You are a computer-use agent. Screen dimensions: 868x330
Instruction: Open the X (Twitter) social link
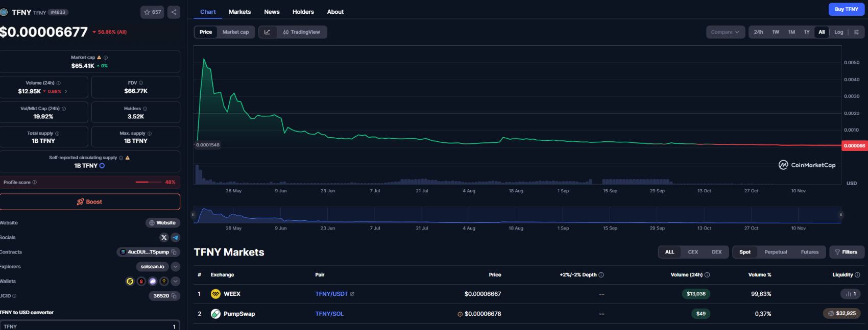164,238
